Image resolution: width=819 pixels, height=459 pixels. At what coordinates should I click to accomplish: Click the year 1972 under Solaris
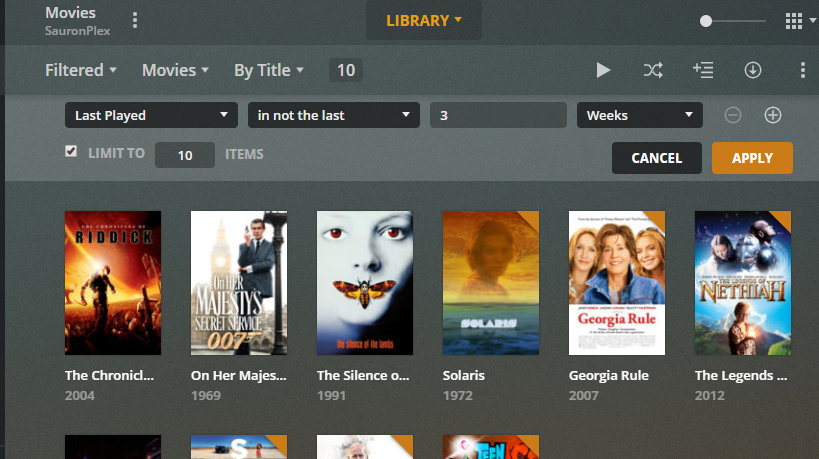[458, 395]
